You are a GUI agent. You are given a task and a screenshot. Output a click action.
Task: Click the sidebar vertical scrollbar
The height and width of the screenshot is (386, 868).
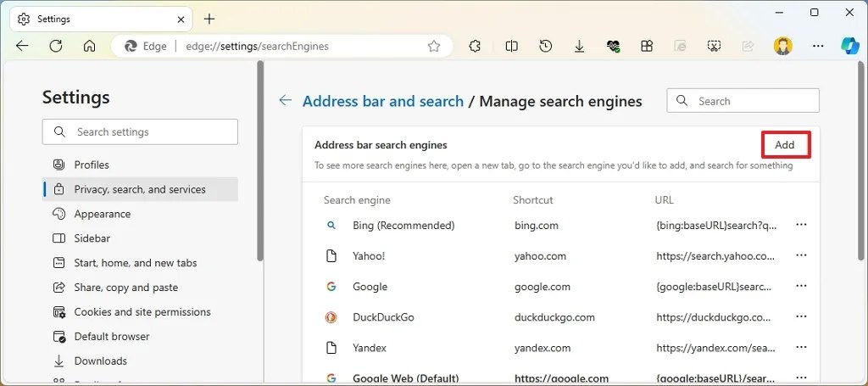(x=260, y=160)
